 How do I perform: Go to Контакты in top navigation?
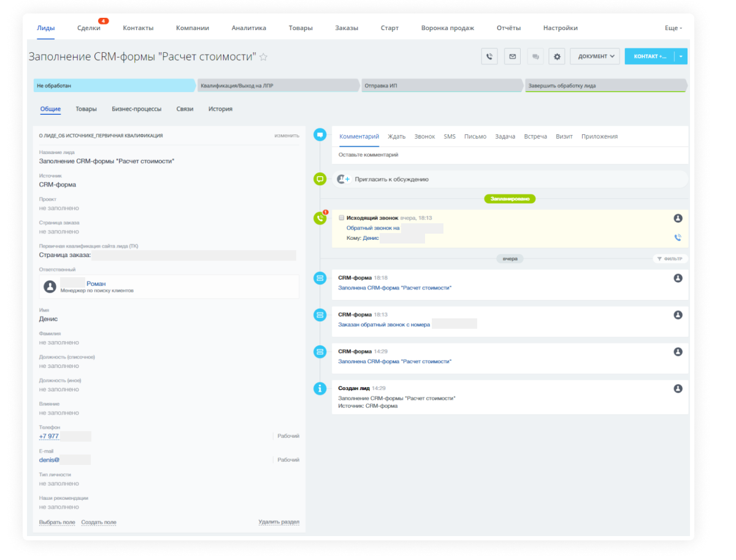[x=138, y=28]
